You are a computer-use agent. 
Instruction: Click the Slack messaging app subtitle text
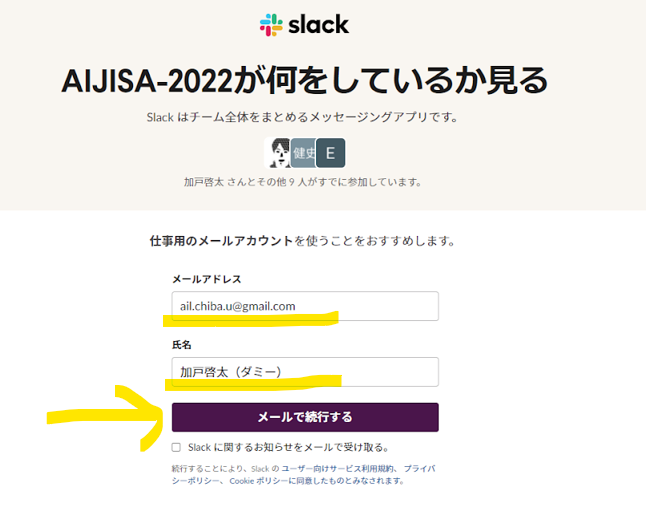tap(302, 117)
